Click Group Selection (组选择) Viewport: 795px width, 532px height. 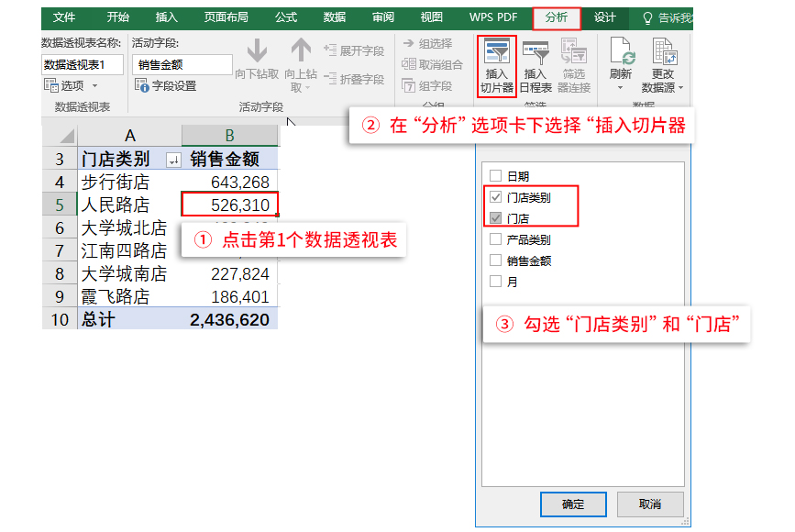(x=427, y=44)
